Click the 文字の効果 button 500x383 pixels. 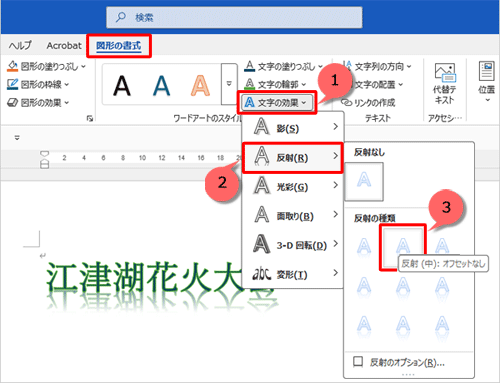[276, 102]
